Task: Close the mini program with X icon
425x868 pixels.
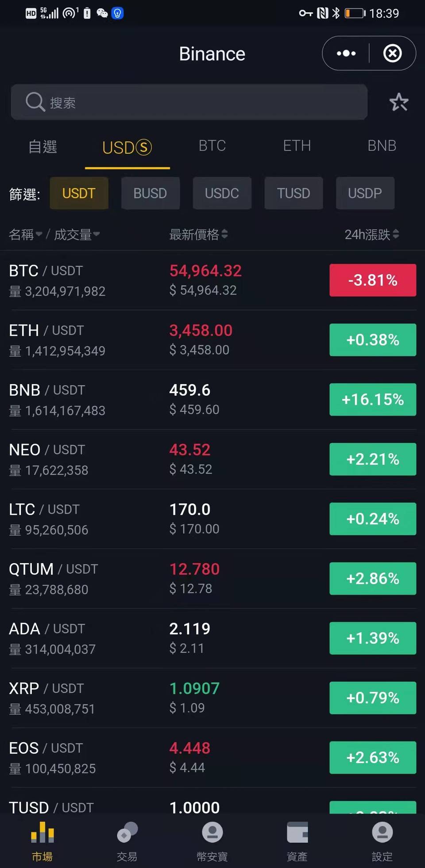Action: tap(392, 54)
